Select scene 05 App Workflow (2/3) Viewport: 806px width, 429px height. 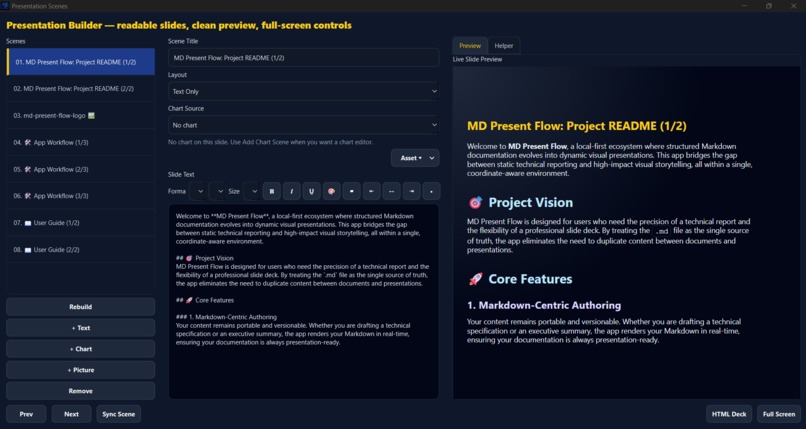[81, 169]
